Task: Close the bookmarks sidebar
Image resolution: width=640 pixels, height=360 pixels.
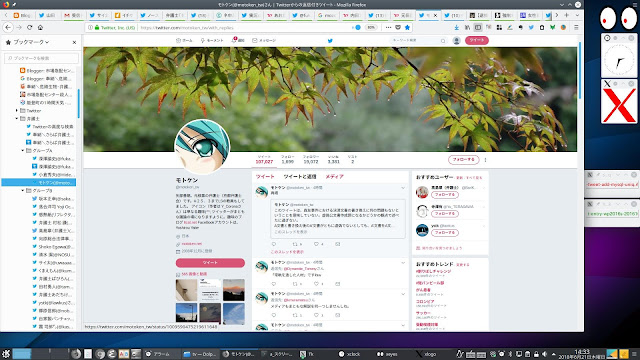Action: pos(74,42)
